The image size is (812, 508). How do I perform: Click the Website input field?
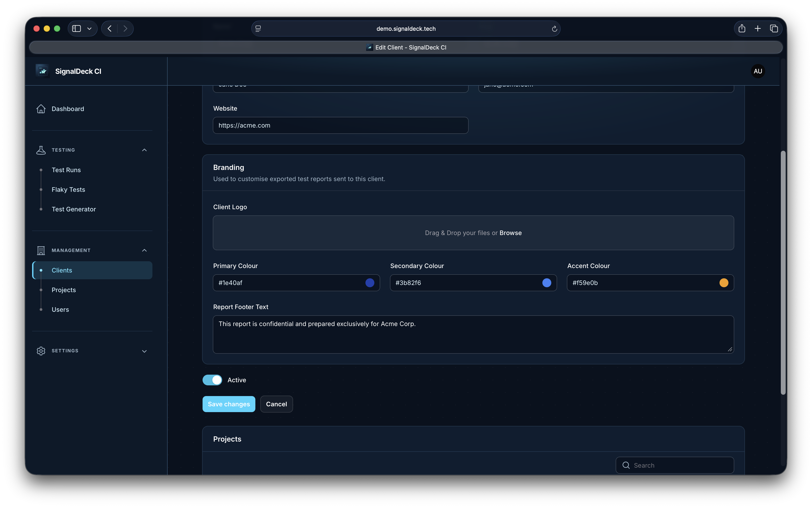coord(340,125)
